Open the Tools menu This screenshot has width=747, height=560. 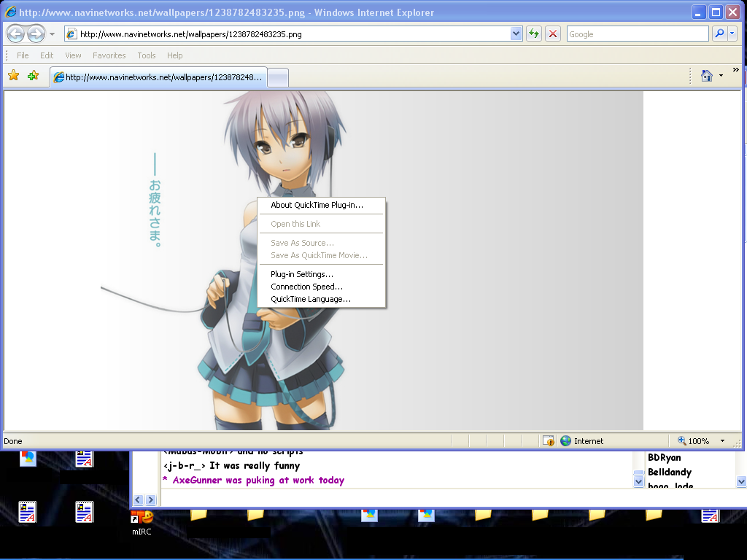pyautogui.click(x=146, y=55)
